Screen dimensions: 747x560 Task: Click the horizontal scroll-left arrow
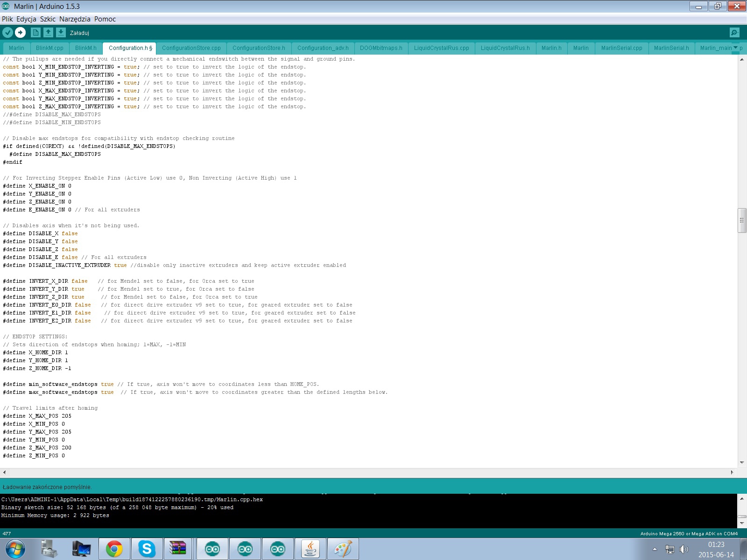(4, 472)
